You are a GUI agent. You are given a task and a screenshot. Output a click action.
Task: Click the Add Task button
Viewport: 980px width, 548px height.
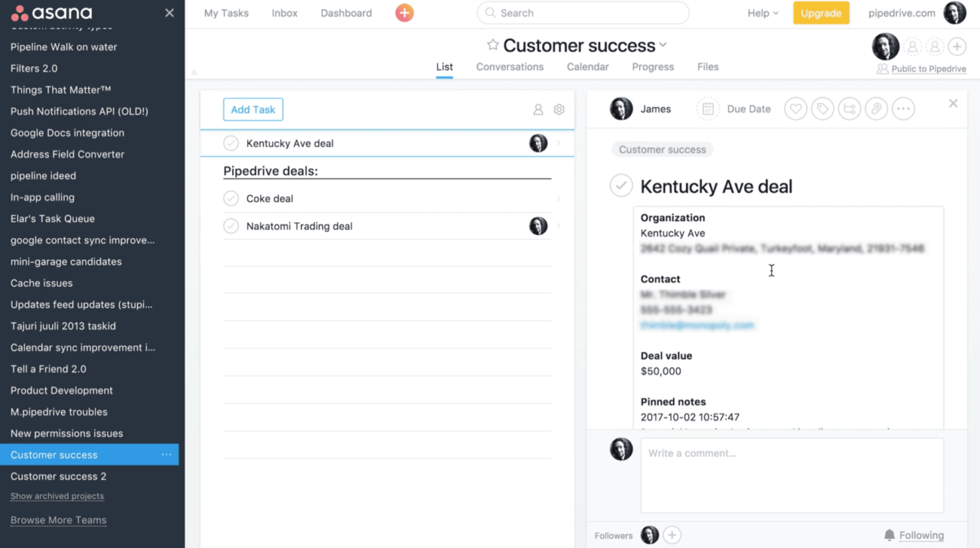[x=253, y=109]
